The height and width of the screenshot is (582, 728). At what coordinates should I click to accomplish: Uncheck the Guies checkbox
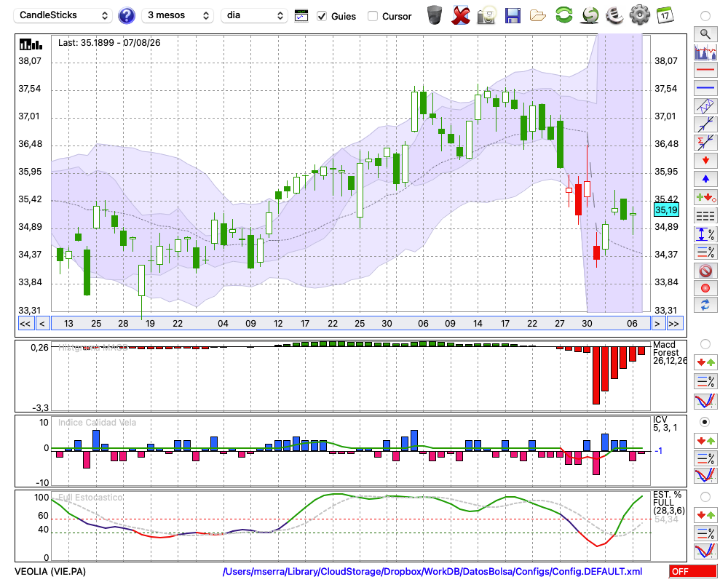click(x=322, y=16)
